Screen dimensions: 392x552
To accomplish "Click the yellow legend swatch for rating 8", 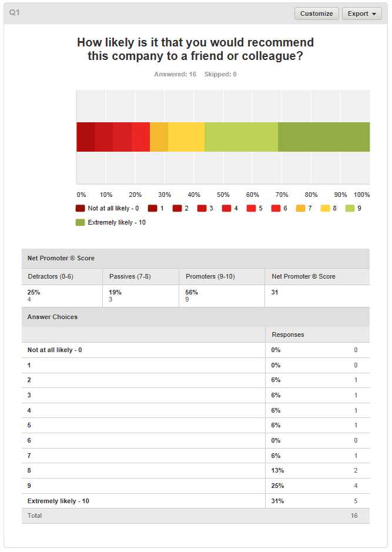I will click(326, 208).
